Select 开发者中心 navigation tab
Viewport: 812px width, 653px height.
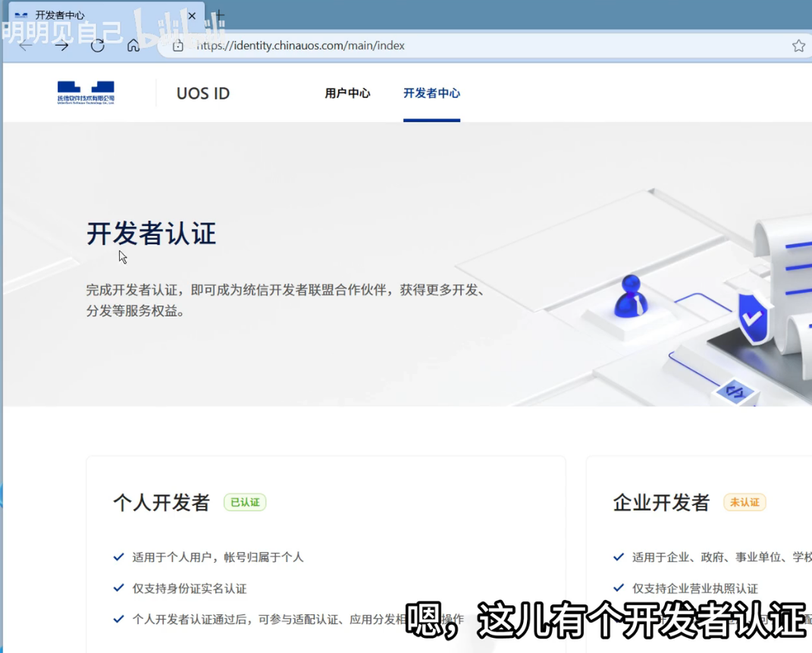pyautogui.click(x=431, y=93)
